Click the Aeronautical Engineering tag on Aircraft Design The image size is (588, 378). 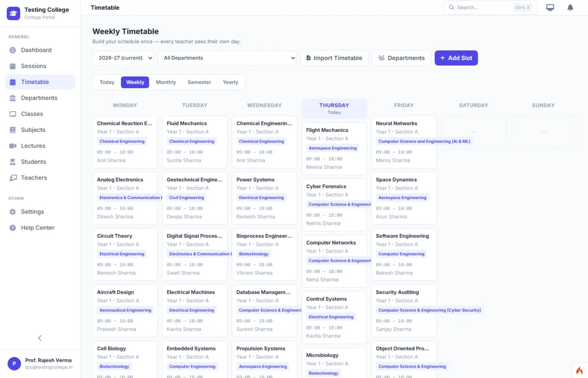tap(125, 310)
